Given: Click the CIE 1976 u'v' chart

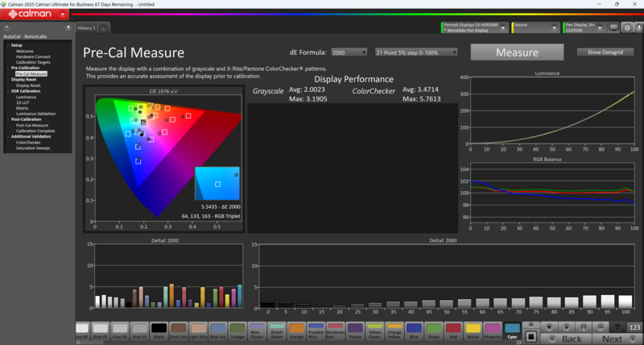Looking at the screenshot, I should tap(164, 159).
